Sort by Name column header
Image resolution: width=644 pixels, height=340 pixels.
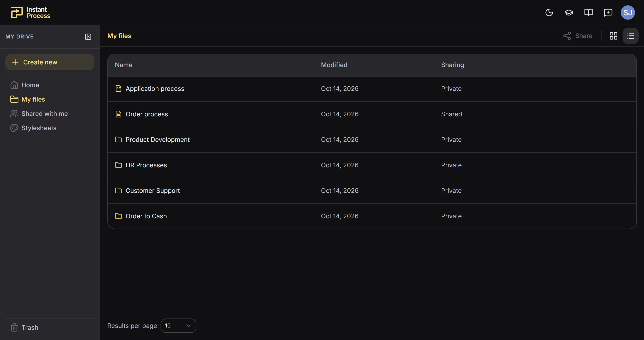coord(123,65)
